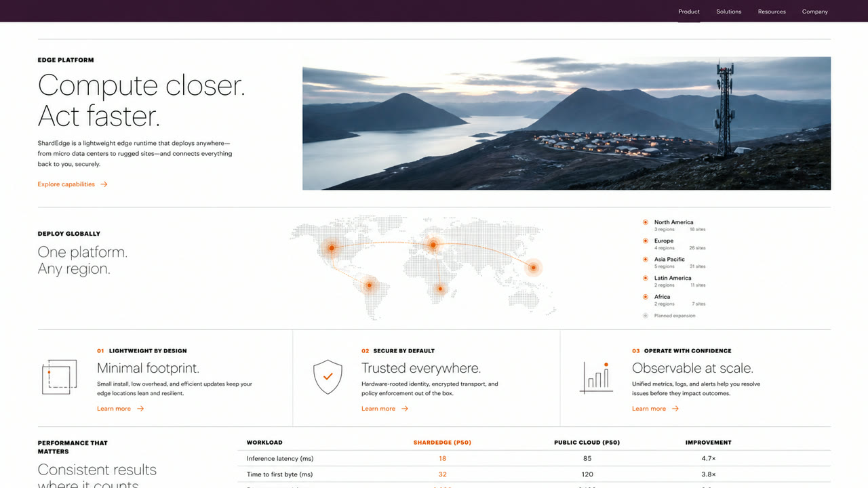The image size is (868, 488).
Task: Select the Asia Pacific region marker
Action: click(x=646, y=260)
